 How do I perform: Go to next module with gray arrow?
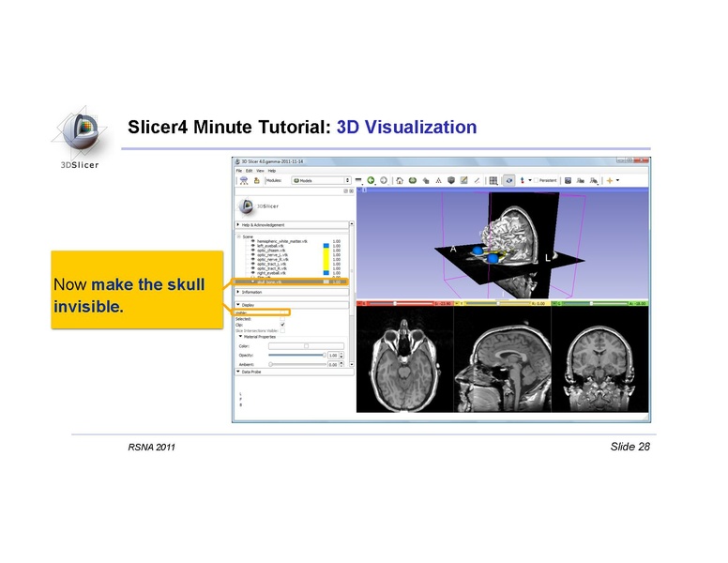(384, 180)
